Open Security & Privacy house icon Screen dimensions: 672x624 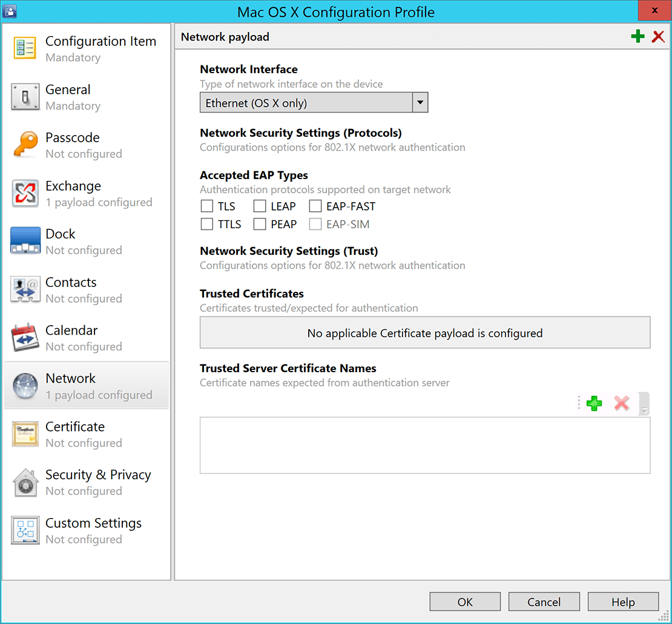(25, 482)
